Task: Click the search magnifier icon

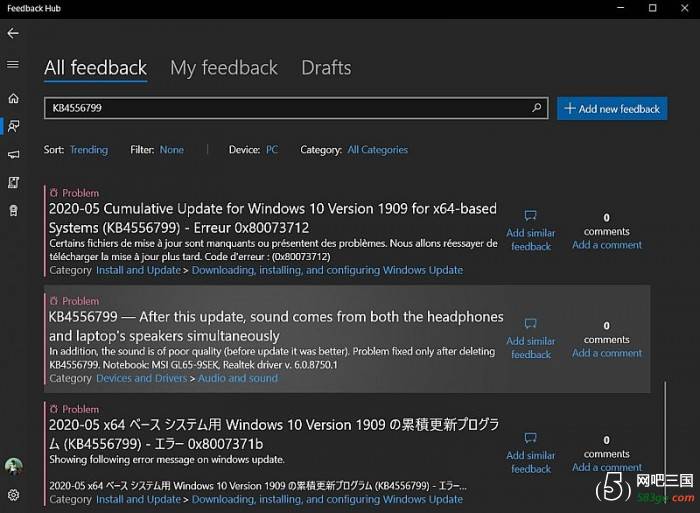Action: (x=537, y=108)
